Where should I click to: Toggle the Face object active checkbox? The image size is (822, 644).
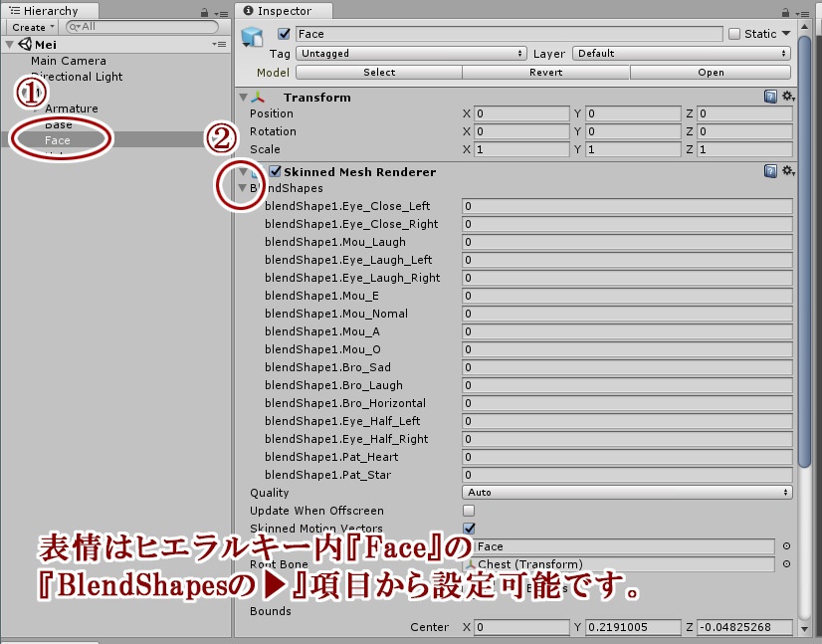(x=284, y=34)
